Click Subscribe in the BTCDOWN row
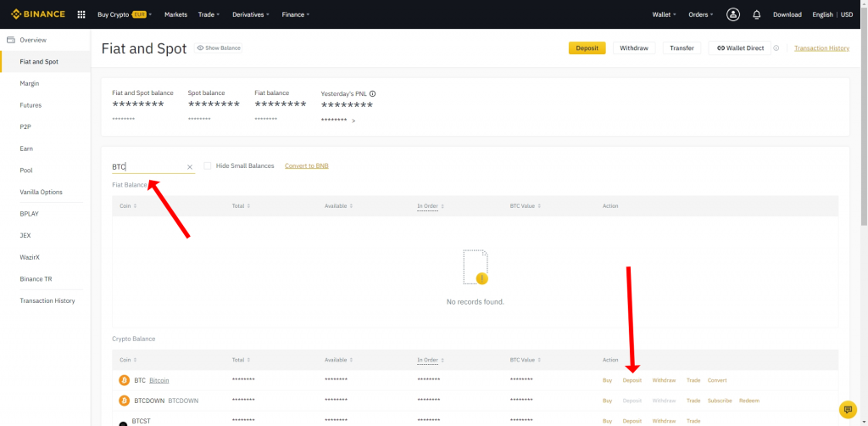The width and height of the screenshot is (868, 426). [720, 401]
